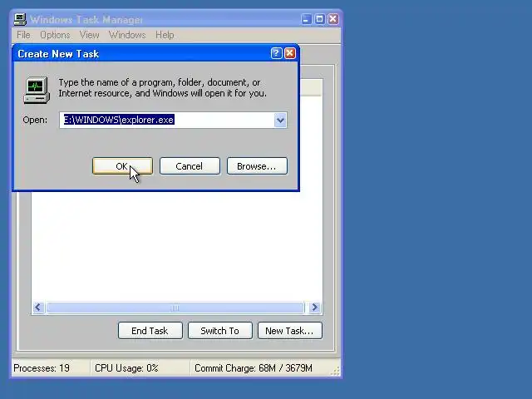Click the Switch To button
Screen dimensions: 532x399
click(x=220, y=331)
